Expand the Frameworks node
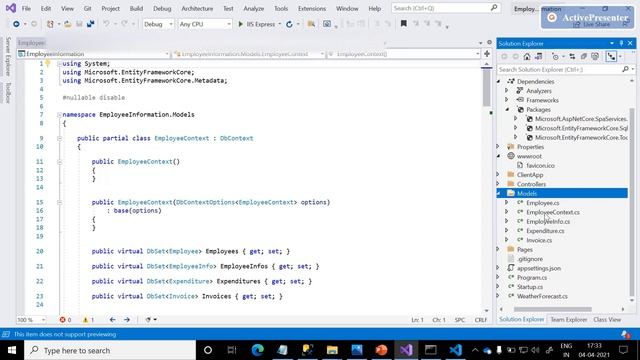 click(x=507, y=100)
